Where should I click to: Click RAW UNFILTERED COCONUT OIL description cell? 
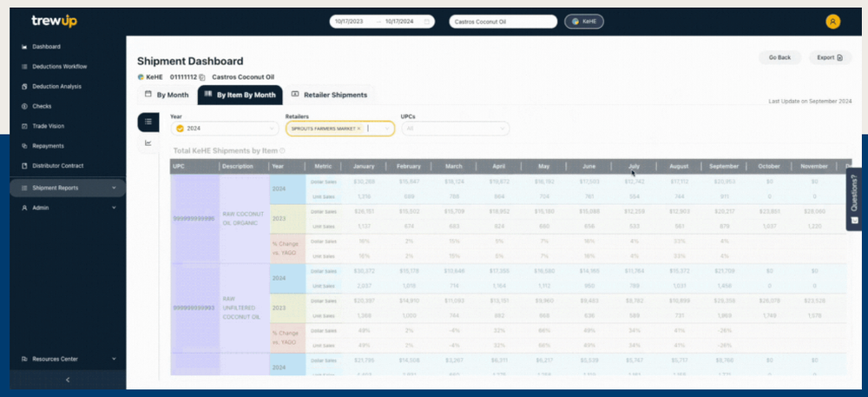244,308
